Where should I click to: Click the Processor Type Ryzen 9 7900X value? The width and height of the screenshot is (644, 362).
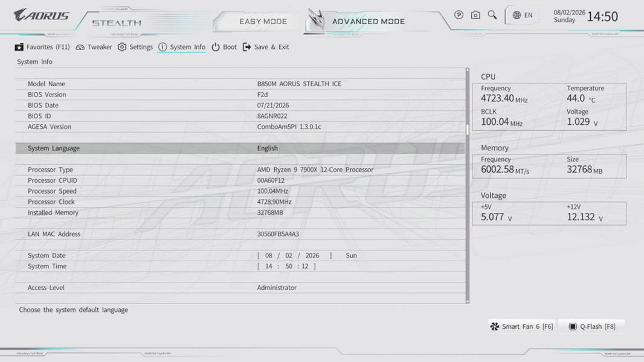315,170
